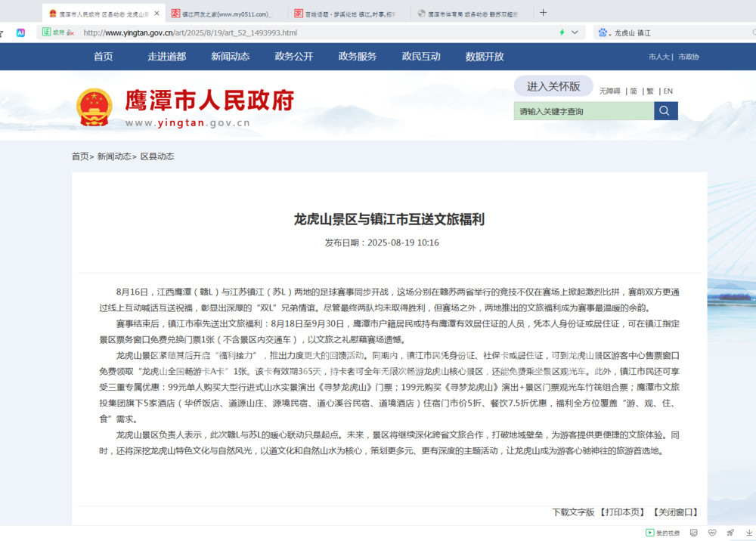Click the Baidu paw search engine icon
Image resolution: width=756 pixels, height=541 pixels.
[x=603, y=32]
